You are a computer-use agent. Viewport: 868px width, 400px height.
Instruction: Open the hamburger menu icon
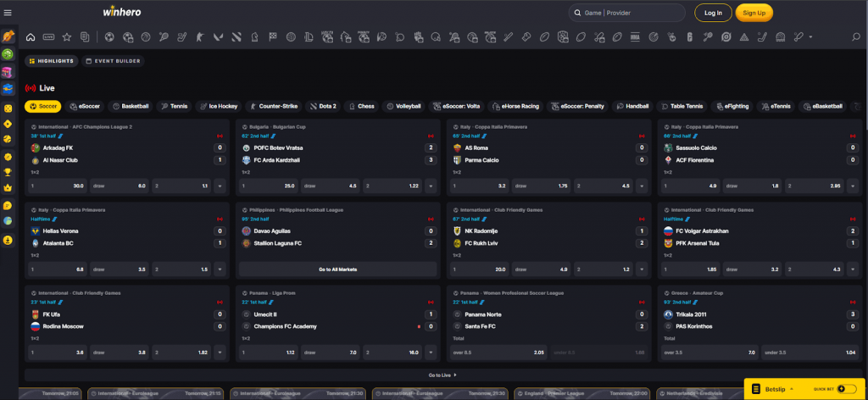click(x=8, y=13)
